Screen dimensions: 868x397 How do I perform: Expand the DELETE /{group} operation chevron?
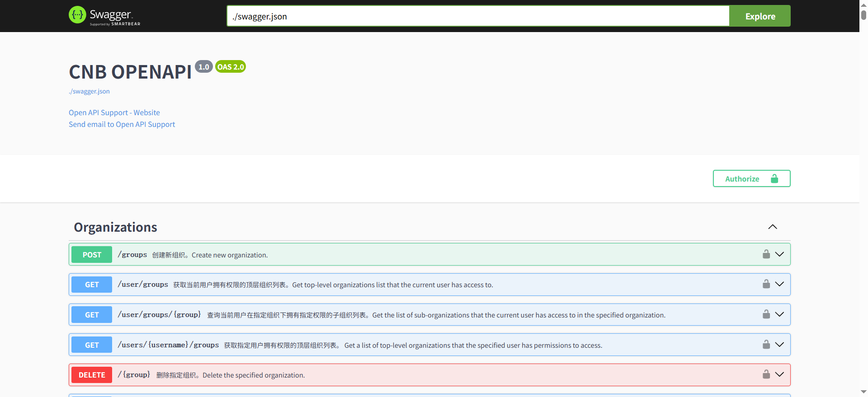coord(779,374)
